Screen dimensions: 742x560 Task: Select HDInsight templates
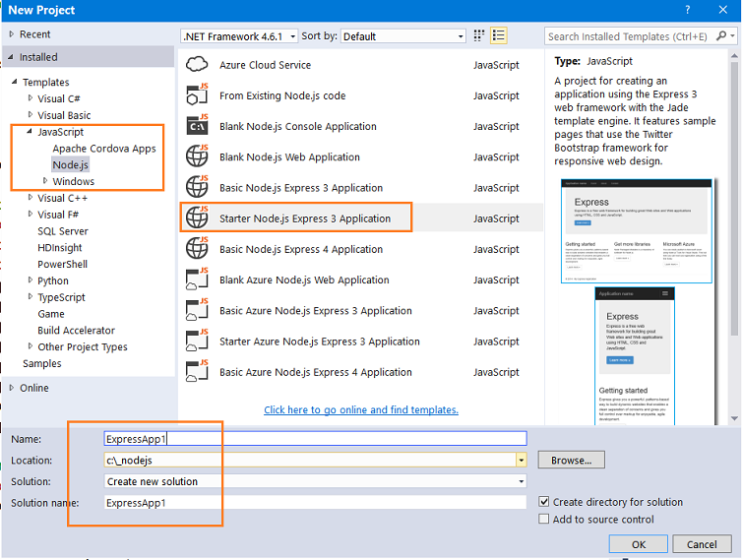click(x=60, y=248)
